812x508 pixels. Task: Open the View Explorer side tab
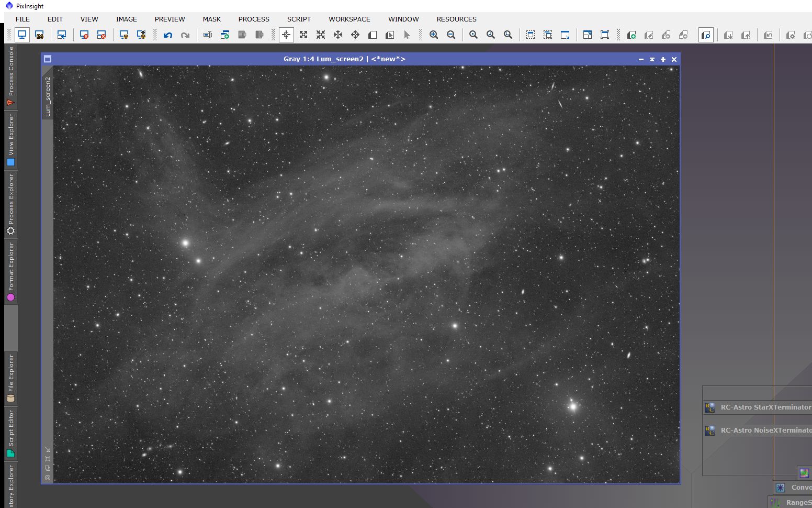coord(10,140)
